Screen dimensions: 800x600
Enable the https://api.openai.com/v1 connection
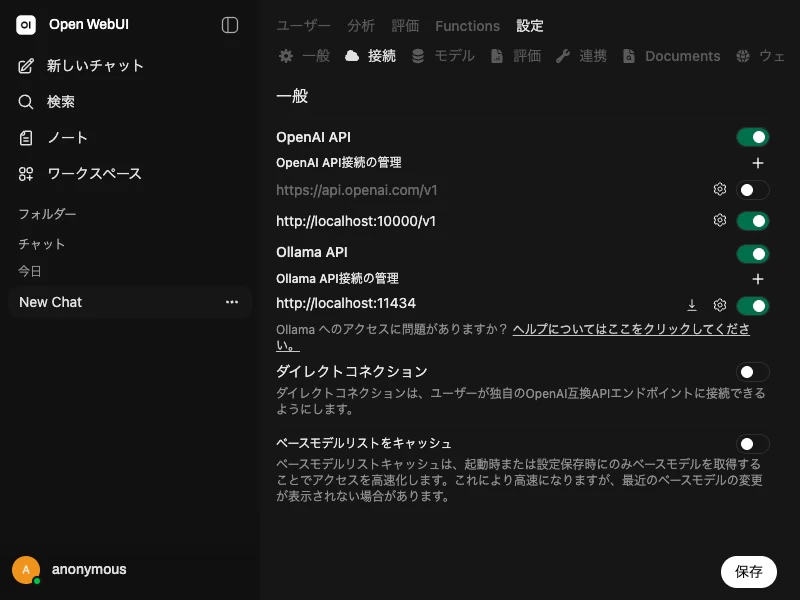click(x=753, y=190)
